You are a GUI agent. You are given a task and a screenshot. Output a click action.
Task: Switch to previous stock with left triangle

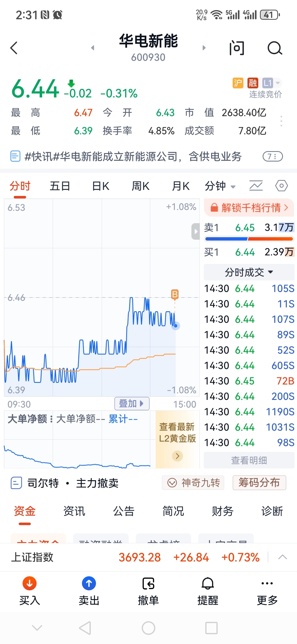coord(93,48)
